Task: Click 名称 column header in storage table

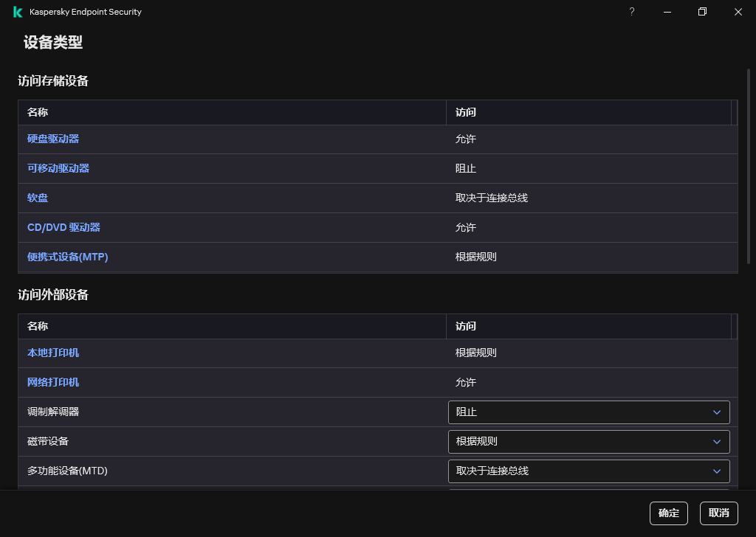Action: click(38, 112)
